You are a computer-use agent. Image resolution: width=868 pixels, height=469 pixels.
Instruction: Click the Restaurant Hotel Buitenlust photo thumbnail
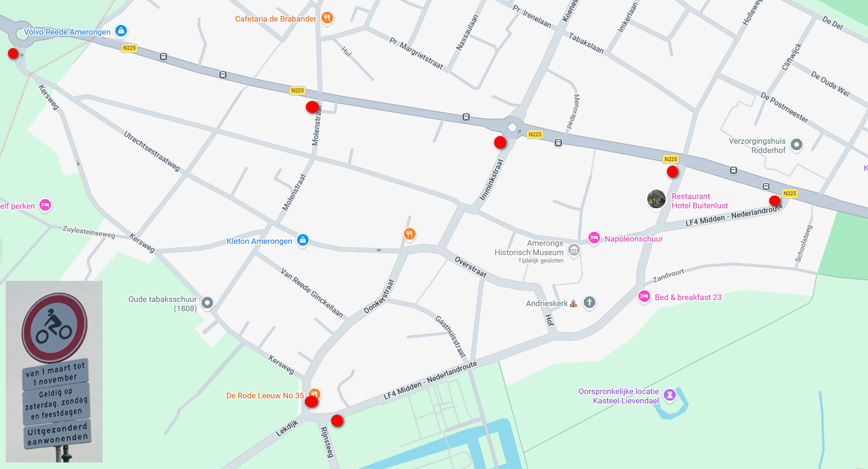coord(656,199)
